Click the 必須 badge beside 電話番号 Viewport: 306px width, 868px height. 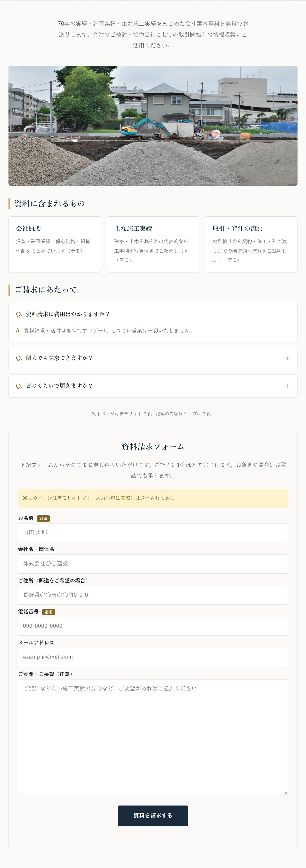pyautogui.click(x=49, y=612)
